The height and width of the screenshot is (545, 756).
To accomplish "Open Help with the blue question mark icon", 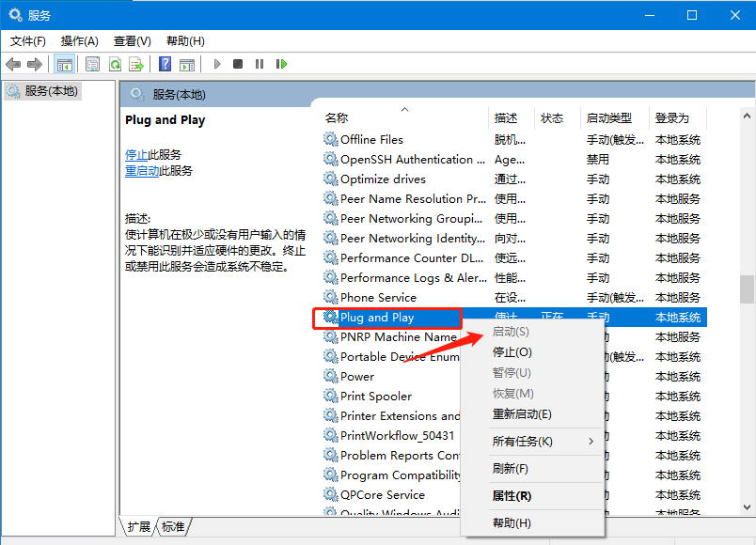I will 165,64.
